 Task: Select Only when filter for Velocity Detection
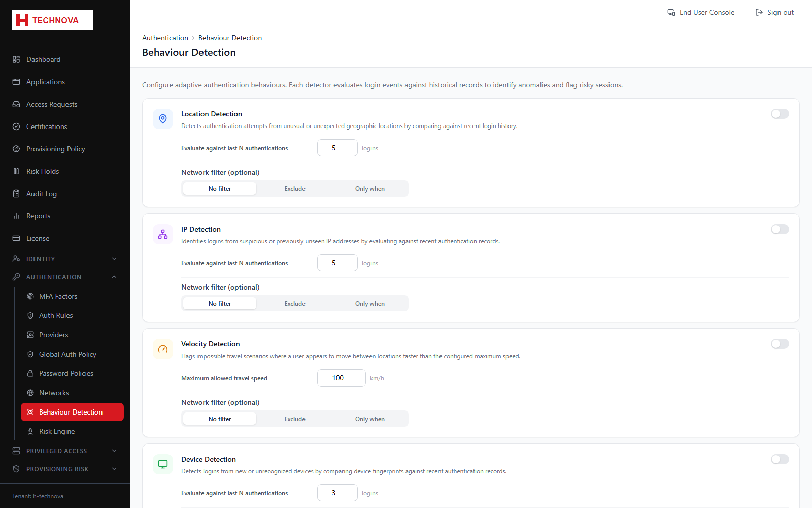[x=370, y=419]
